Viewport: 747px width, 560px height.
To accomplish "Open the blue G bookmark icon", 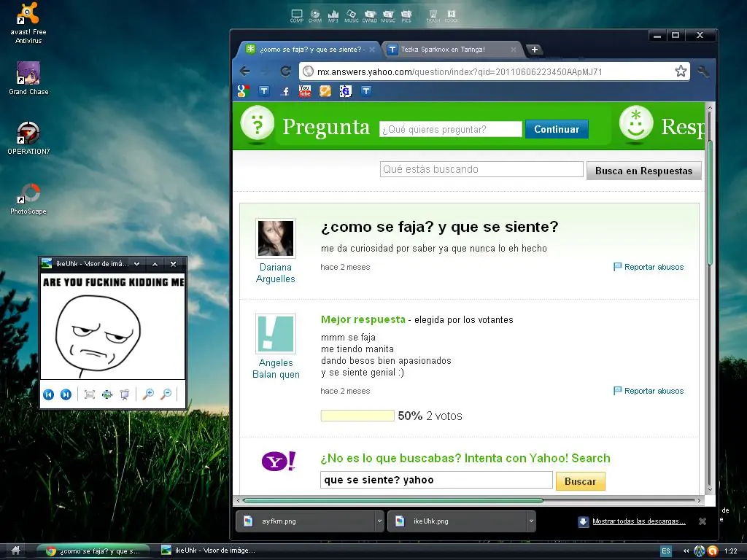I will (x=345, y=91).
